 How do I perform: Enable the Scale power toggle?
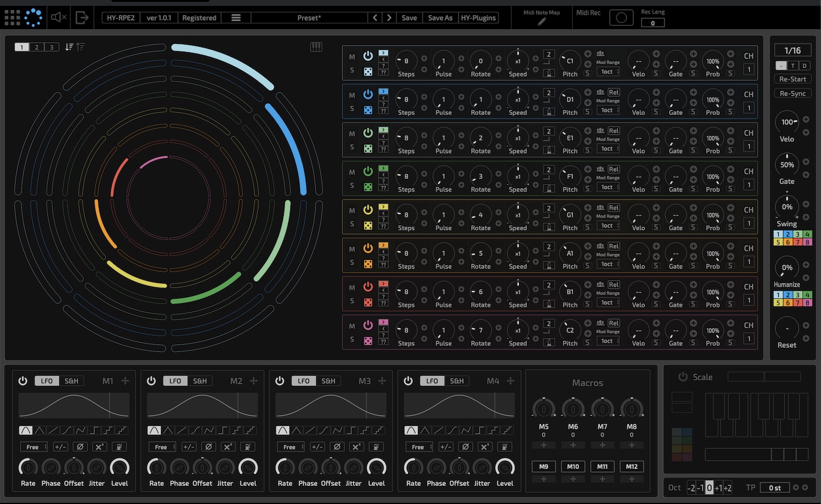click(x=683, y=377)
